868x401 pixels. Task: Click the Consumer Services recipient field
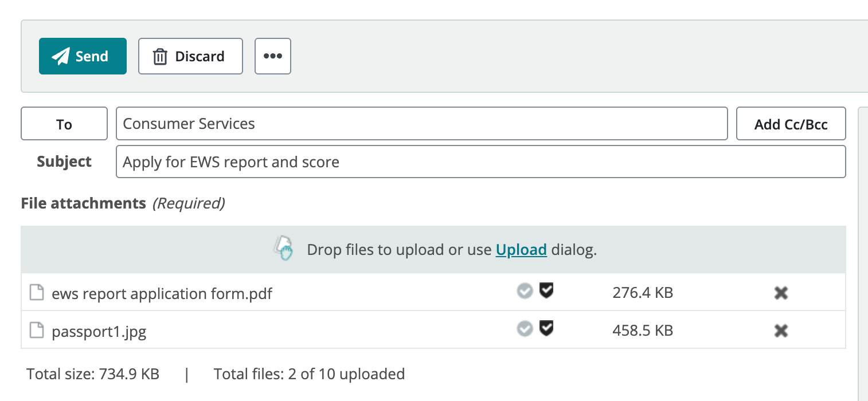point(421,124)
